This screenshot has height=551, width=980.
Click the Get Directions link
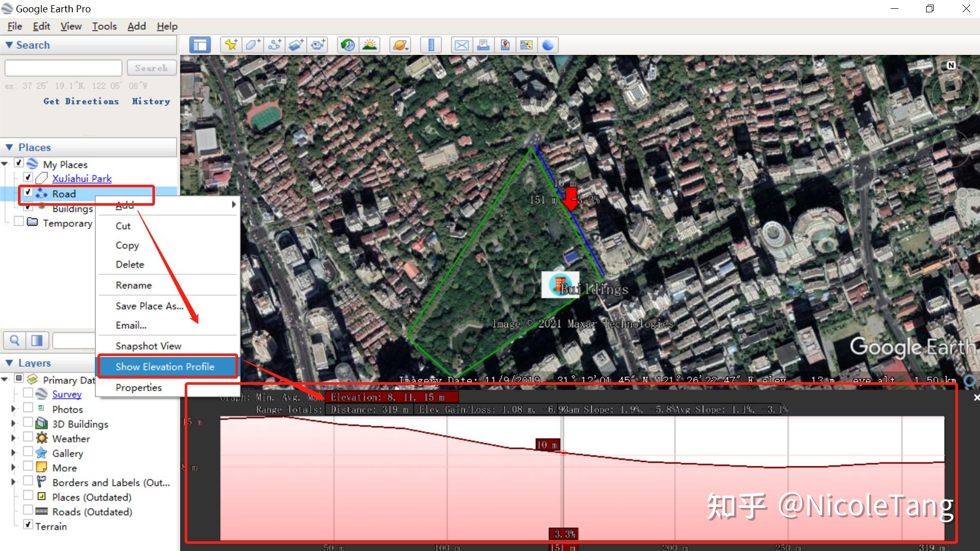click(81, 101)
